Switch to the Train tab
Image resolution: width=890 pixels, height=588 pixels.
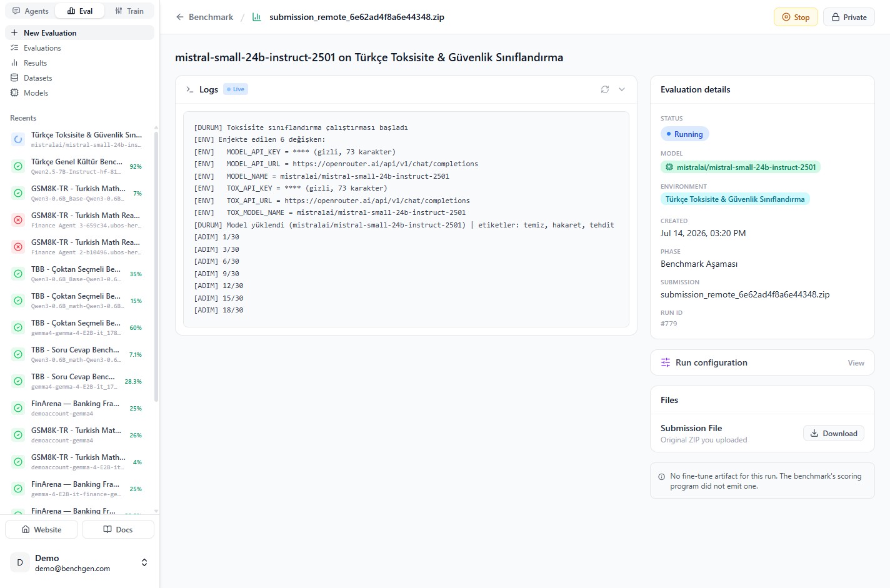pyautogui.click(x=129, y=11)
